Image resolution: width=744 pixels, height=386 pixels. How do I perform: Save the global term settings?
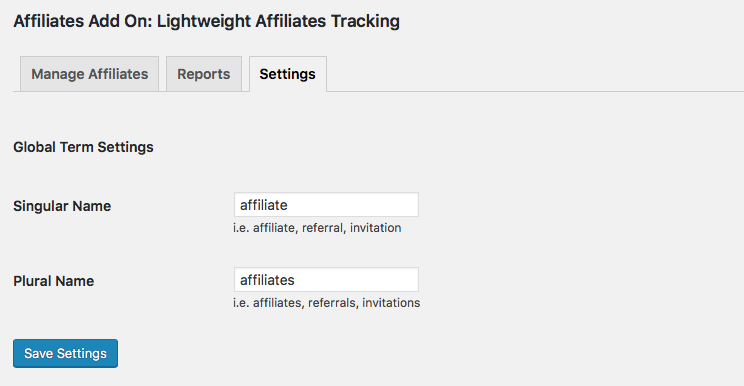click(65, 353)
